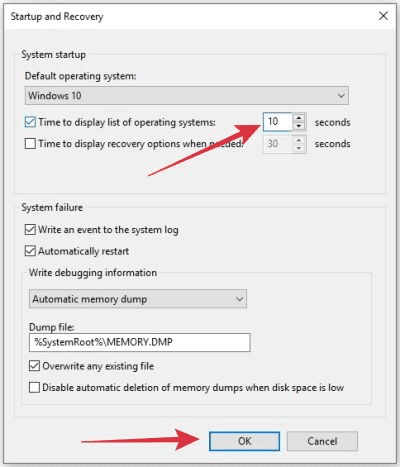Click the Dump file path field
This screenshot has height=467, width=400.
click(140, 342)
